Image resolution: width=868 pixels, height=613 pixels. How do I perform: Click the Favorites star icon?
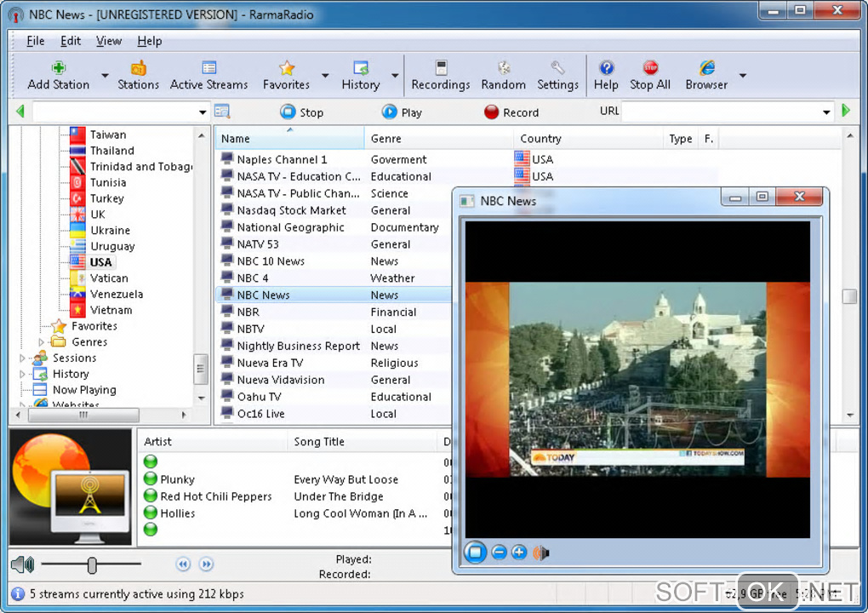(287, 68)
